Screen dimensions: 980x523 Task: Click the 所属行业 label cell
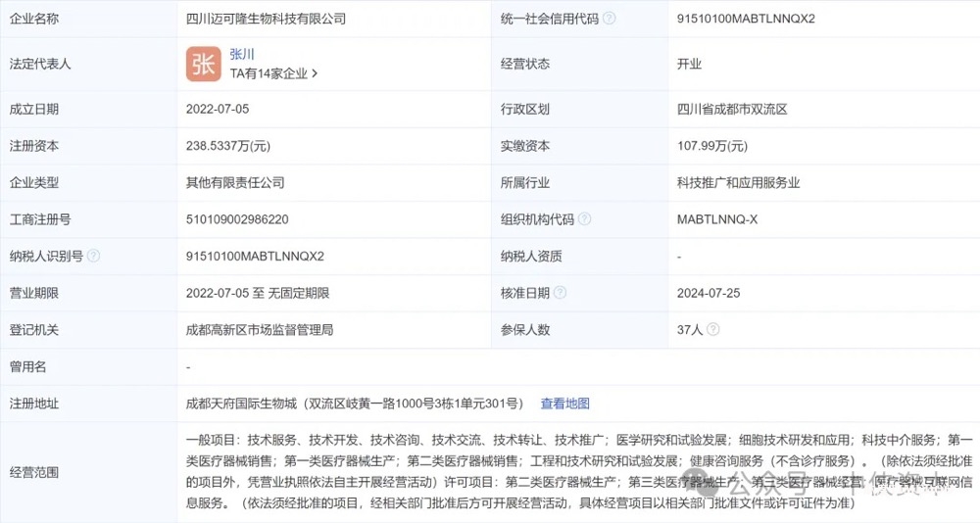pyautogui.click(x=580, y=182)
